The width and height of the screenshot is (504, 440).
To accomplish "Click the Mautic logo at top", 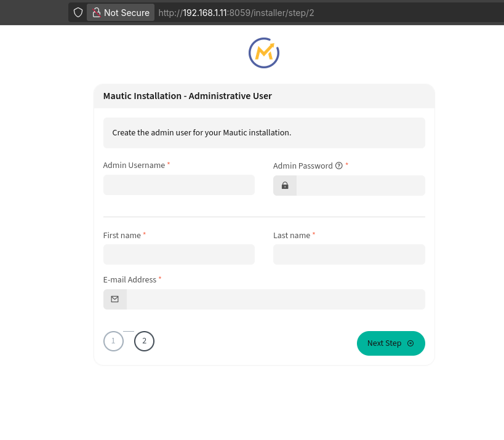I will (264, 53).
